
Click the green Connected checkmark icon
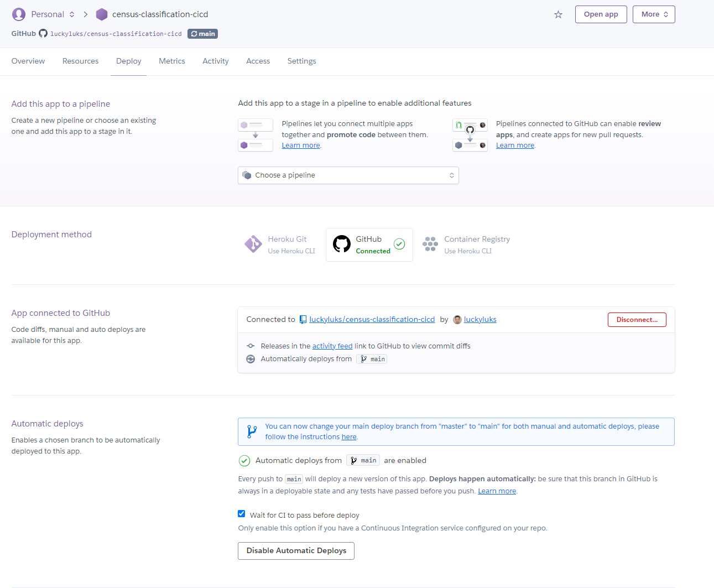point(399,244)
